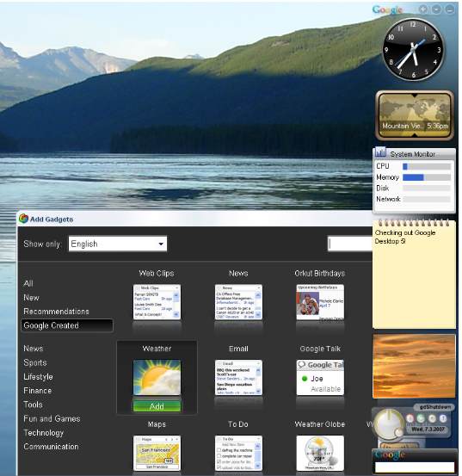This screenshot has height=476, width=462.
Task: Click the Orkut Birthdays gadget title
Action: point(320,273)
